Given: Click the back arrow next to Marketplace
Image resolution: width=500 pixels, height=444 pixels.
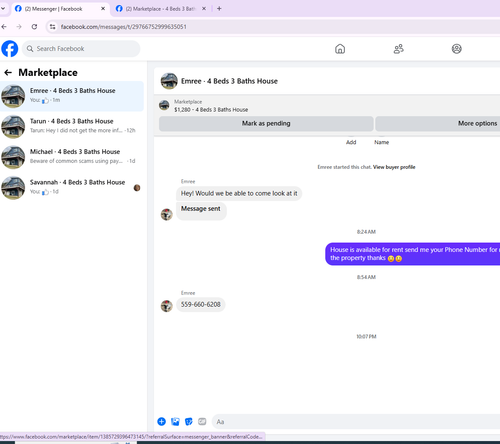Looking at the screenshot, I should (8, 72).
